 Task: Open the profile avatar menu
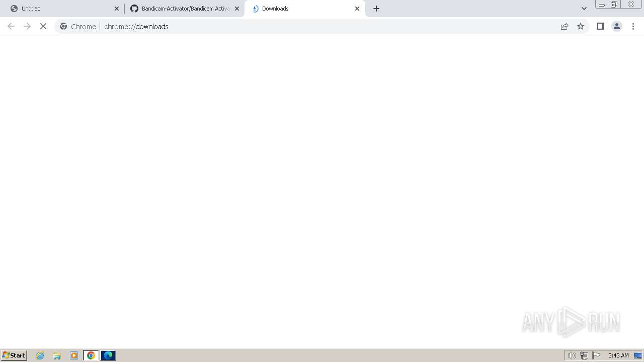(x=617, y=26)
